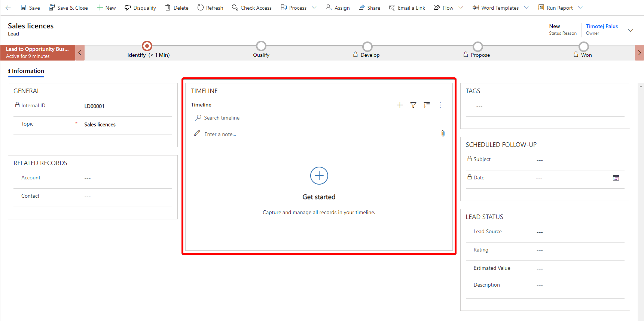Screen dimensions: 644x321
Task: Select the Won stage circle
Action: [x=584, y=46]
